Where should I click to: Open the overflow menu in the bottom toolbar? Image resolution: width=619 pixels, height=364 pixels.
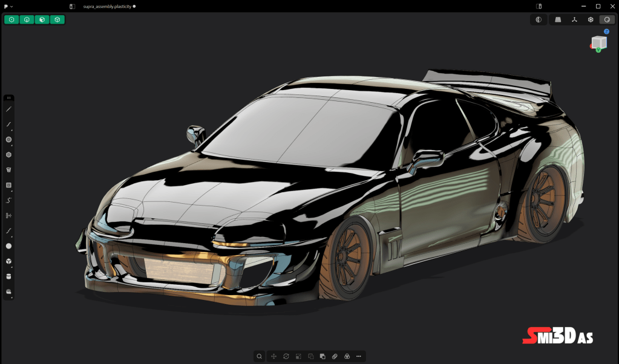pyautogui.click(x=359, y=356)
